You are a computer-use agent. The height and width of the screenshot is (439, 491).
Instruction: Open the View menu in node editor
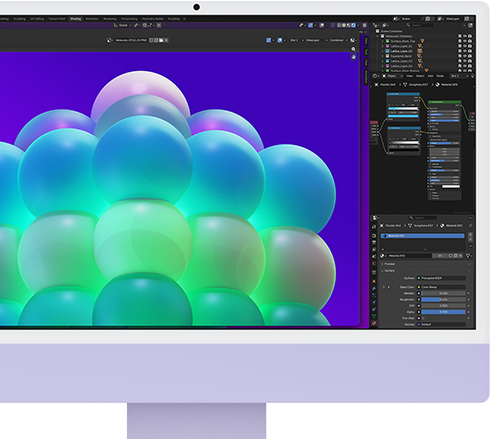pyautogui.click(x=409, y=76)
